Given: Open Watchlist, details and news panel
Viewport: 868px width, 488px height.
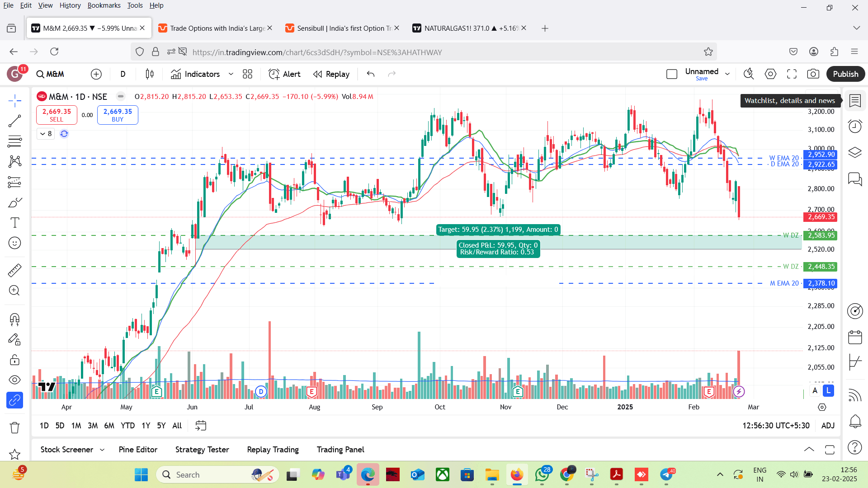Looking at the screenshot, I should point(855,101).
